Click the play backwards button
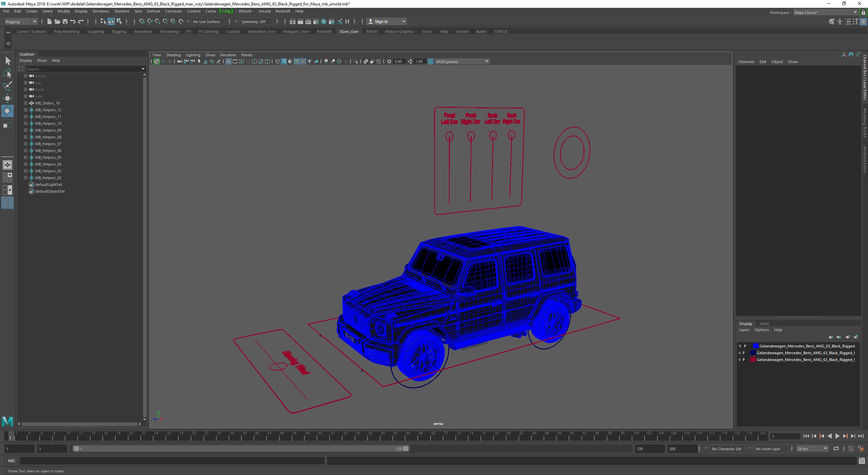This screenshot has height=475, width=868. [x=829, y=436]
